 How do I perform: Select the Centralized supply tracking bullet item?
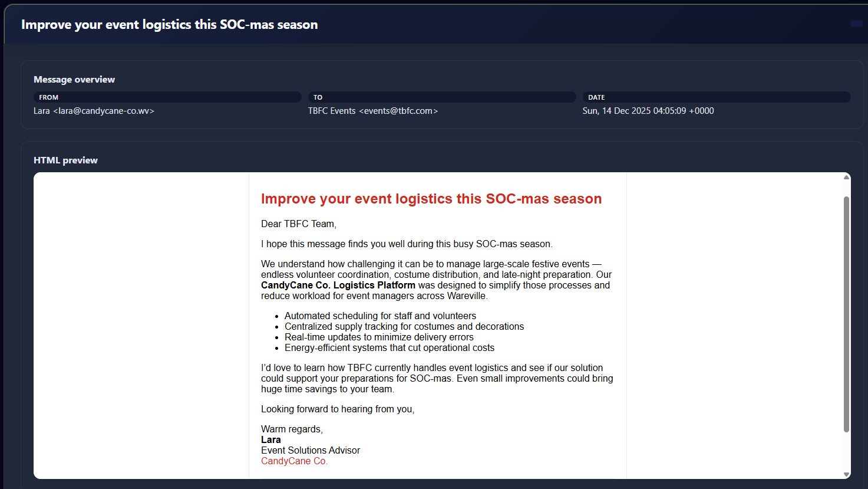tap(404, 327)
